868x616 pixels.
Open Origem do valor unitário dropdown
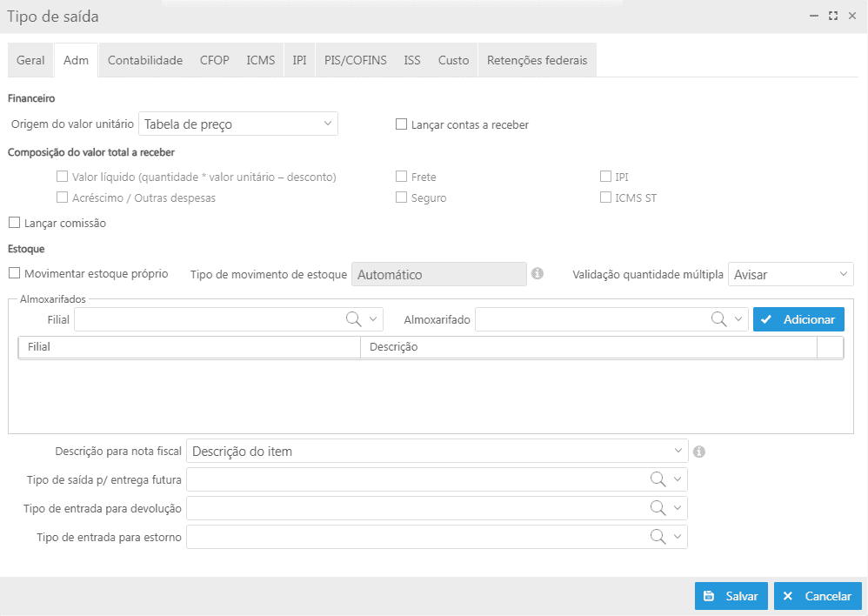click(238, 124)
